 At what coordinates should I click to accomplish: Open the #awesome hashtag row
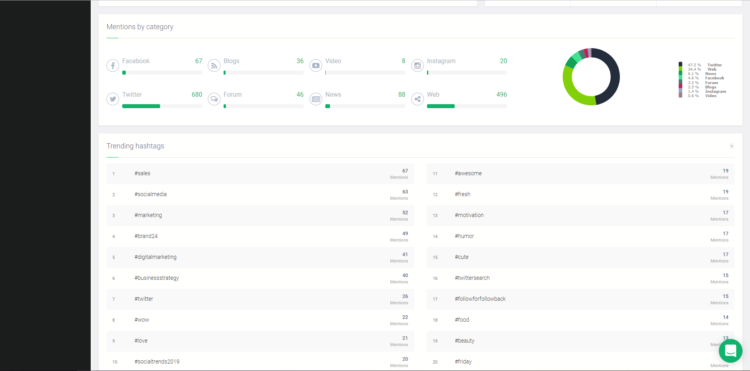pyautogui.click(x=580, y=174)
